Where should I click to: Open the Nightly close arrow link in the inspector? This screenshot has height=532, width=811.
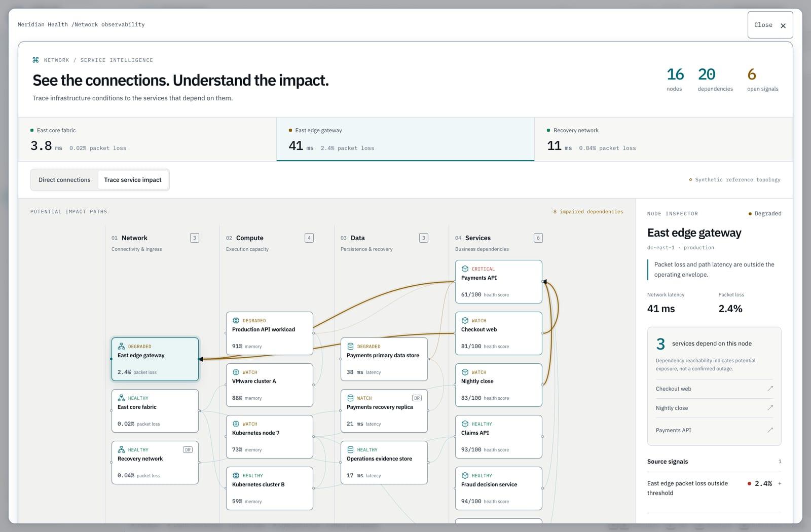tap(770, 408)
